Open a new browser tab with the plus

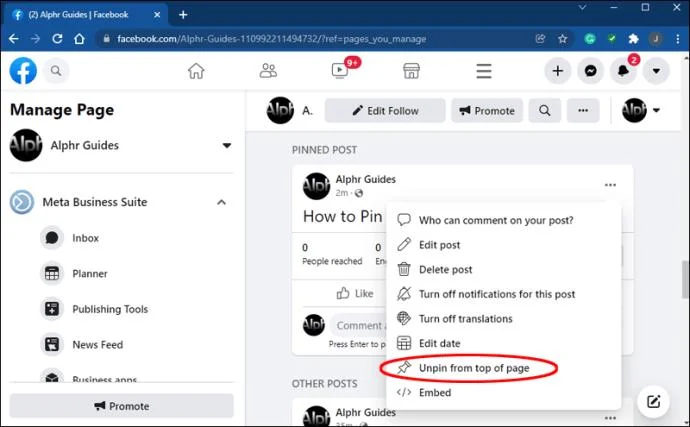coord(183,15)
